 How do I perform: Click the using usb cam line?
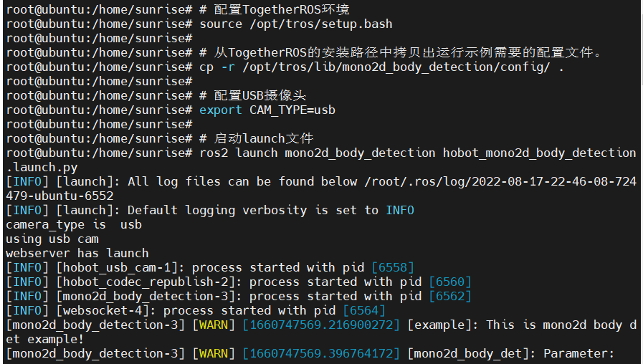click(52, 239)
